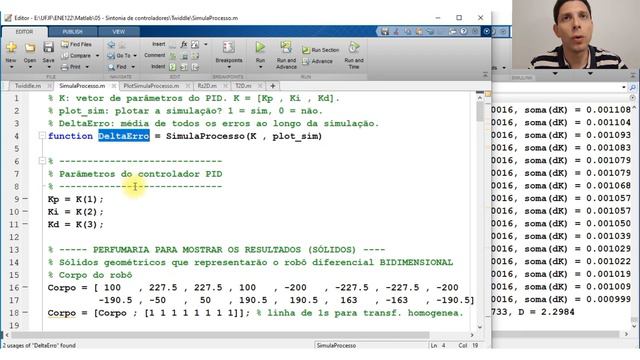640x360 pixels.
Task: Close the SimulaProcesso.m tab
Action: (x=114, y=86)
